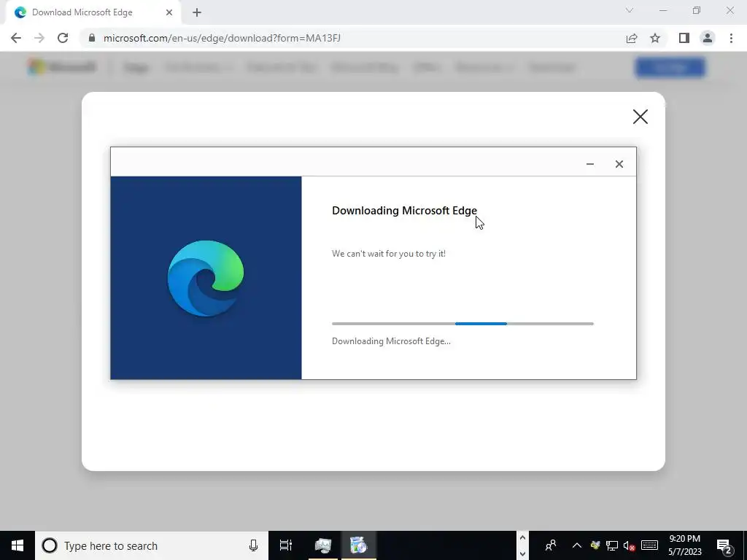Open the touch keyboard tray icon
Screen dimensions: 747x560
[x=649, y=545]
